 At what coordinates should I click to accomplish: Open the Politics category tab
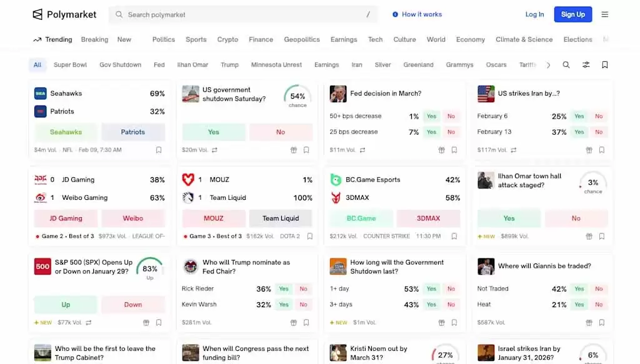[164, 39]
